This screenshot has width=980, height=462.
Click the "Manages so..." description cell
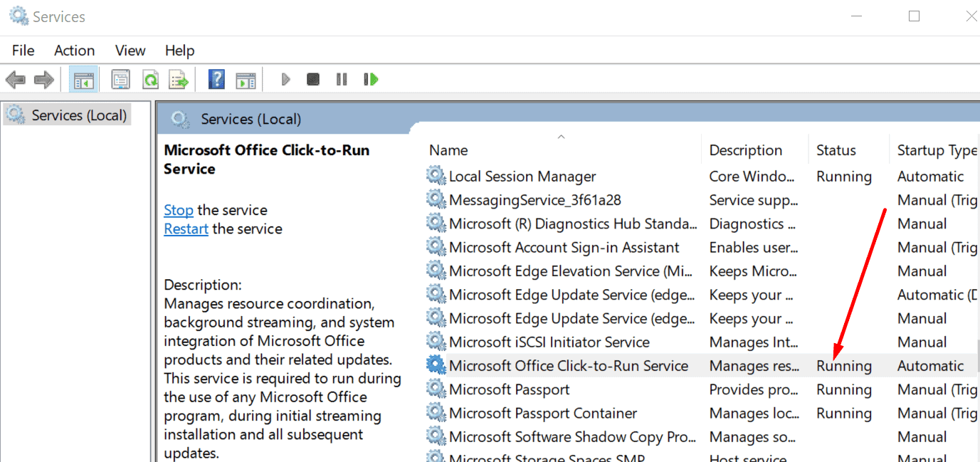[x=752, y=437]
